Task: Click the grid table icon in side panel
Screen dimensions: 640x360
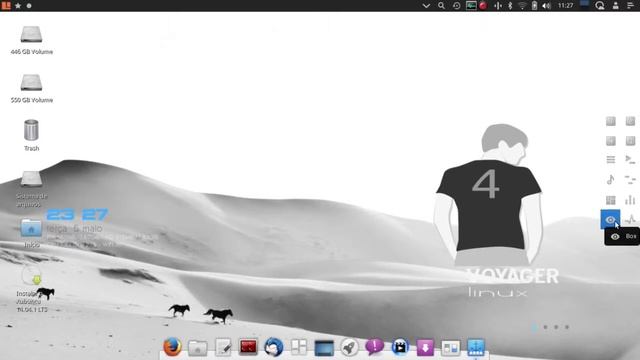Action: pos(611,200)
